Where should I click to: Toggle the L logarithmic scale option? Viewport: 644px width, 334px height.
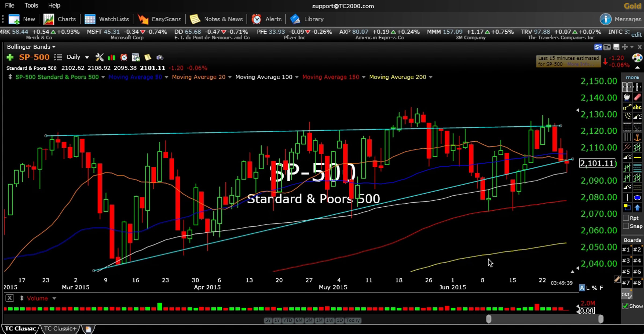click(588, 288)
